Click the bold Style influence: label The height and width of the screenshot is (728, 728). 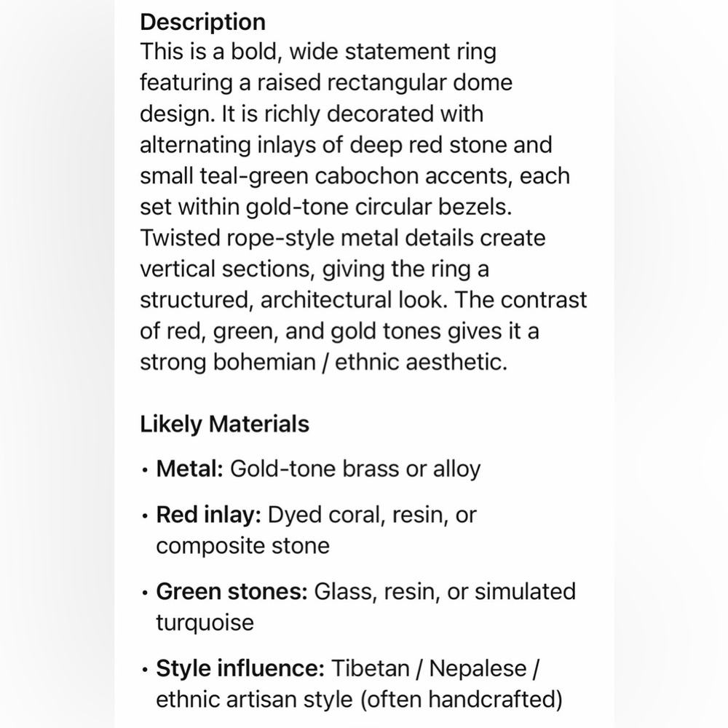tap(240, 668)
